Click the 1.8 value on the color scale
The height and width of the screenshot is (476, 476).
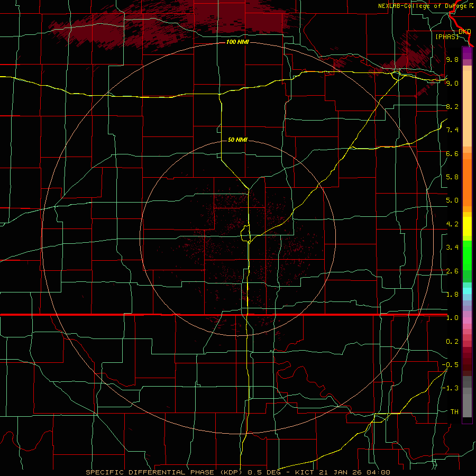coord(452,295)
